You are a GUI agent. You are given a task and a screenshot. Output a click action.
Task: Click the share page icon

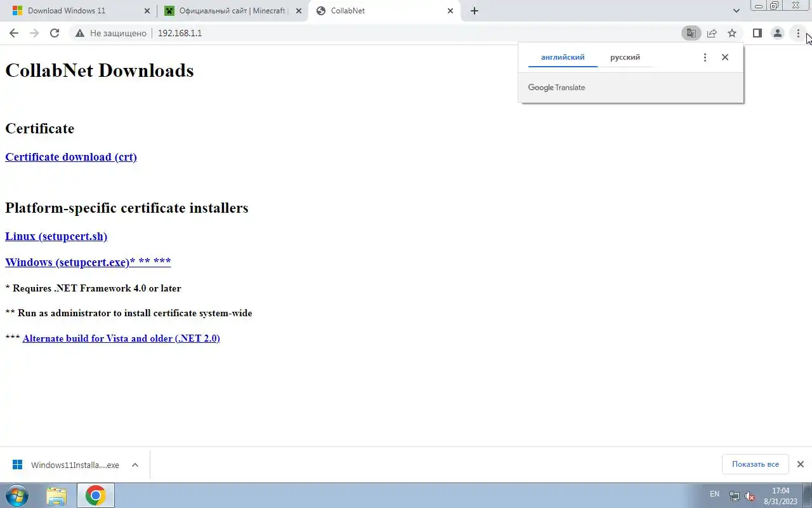click(x=712, y=33)
